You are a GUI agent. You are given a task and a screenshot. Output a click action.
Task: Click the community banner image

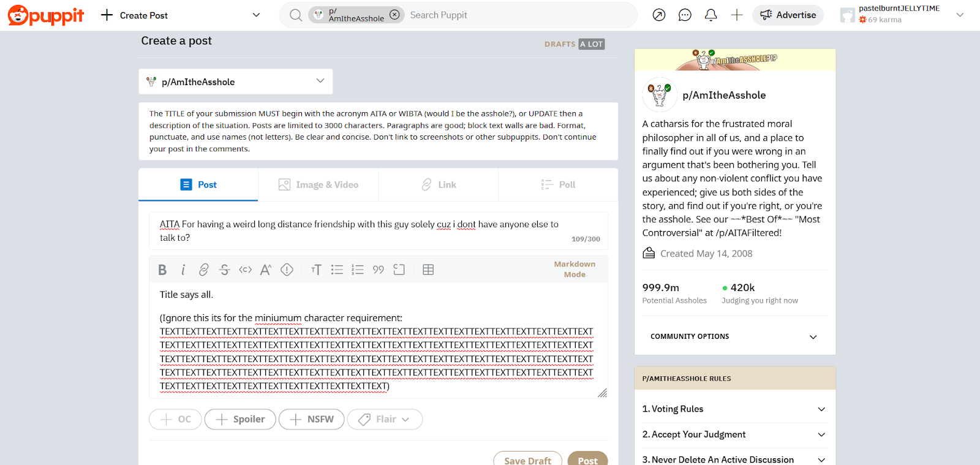coord(735,59)
